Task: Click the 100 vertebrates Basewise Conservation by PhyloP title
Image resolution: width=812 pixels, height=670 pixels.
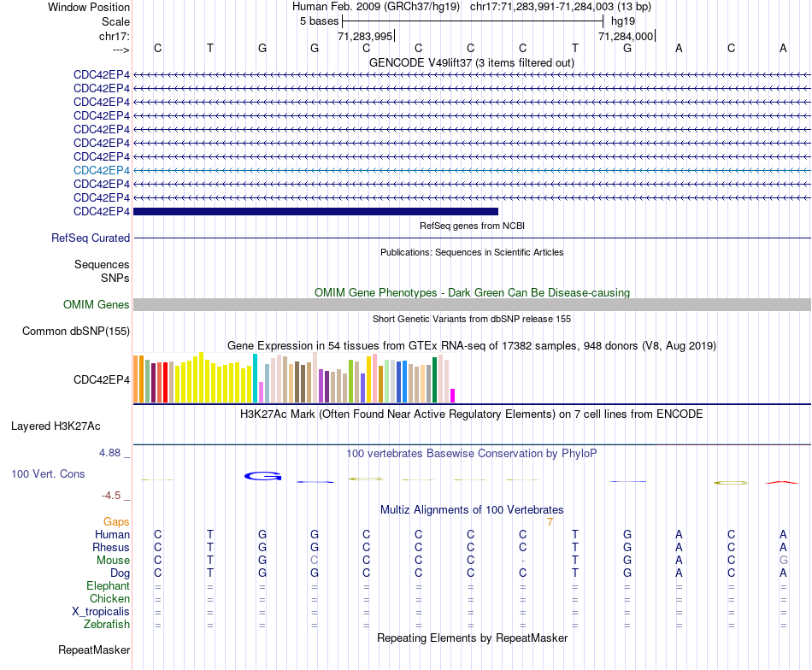Action: tap(472, 454)
